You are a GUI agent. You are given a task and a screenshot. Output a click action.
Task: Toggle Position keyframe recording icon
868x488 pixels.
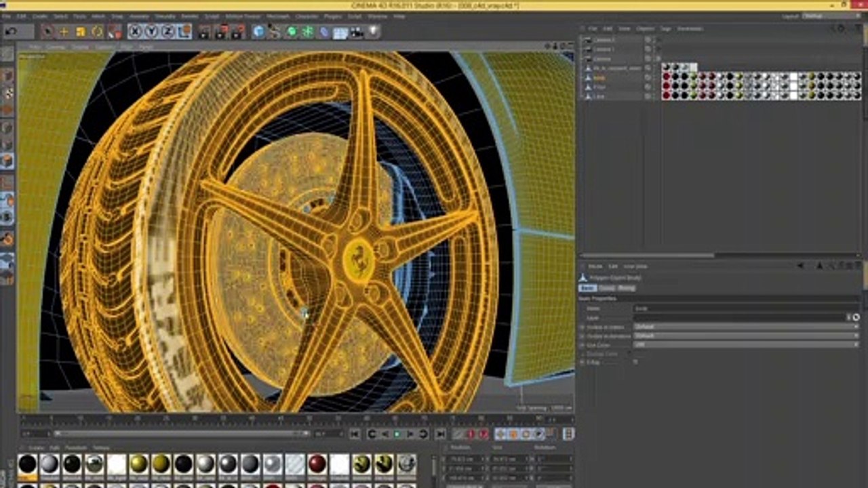pos(501,434)
